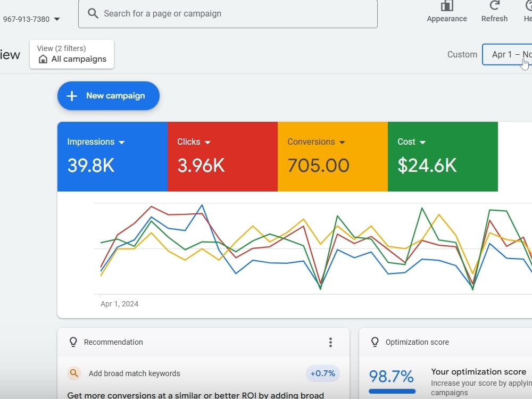This screenshot has height=399, width=532.
Task: Click the magnifier icon in search bar
Action: pos(93,14)
